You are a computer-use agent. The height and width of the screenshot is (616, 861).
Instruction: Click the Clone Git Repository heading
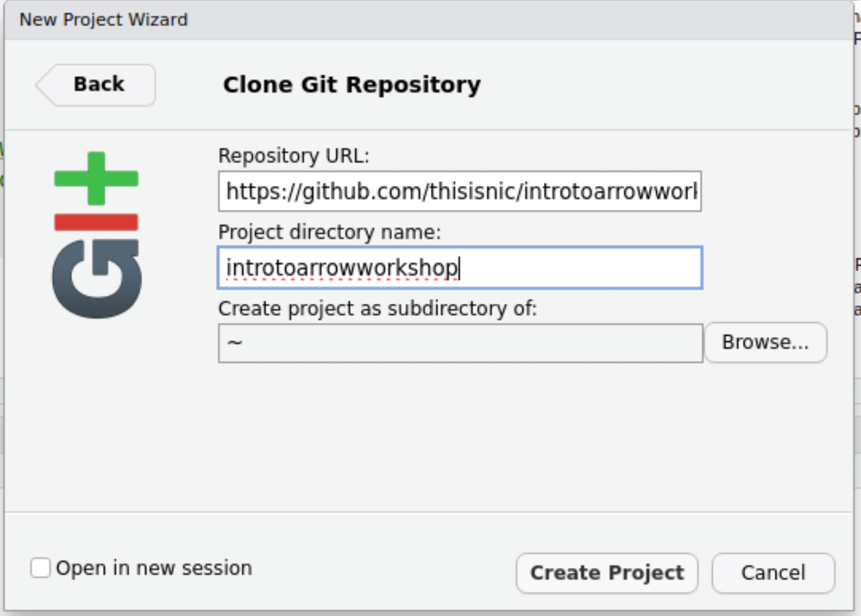coord(352,85)
